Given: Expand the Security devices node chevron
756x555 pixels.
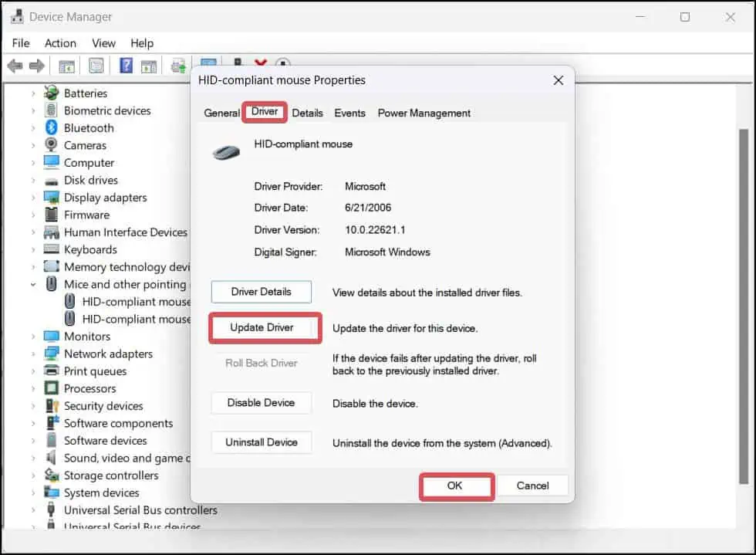Looking at the screenshot, I should [x=33, y=406].
